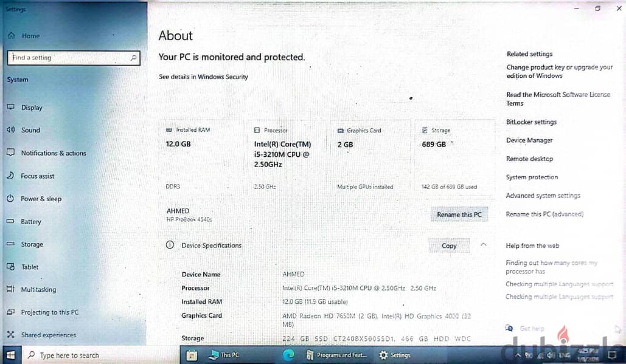
Task: Open Device Manager link
Action: click(529, 140)
